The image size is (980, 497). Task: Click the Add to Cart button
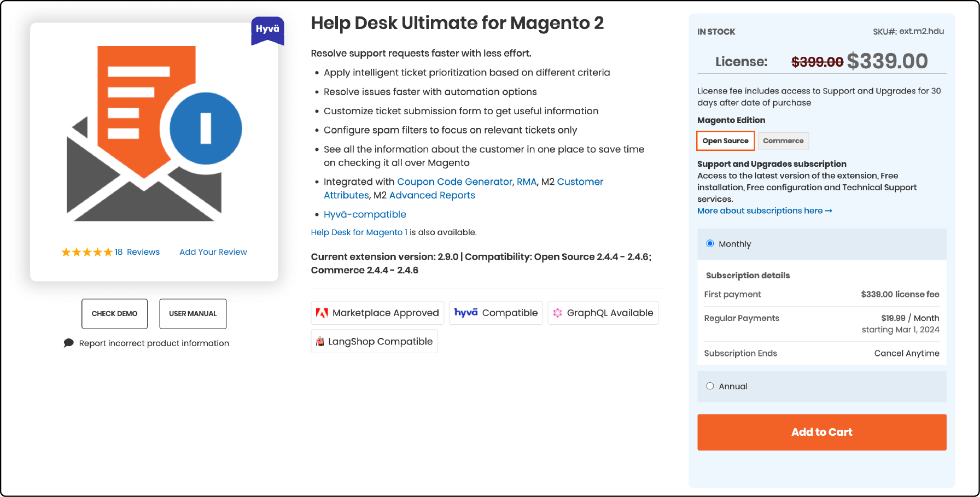point(822,432)
